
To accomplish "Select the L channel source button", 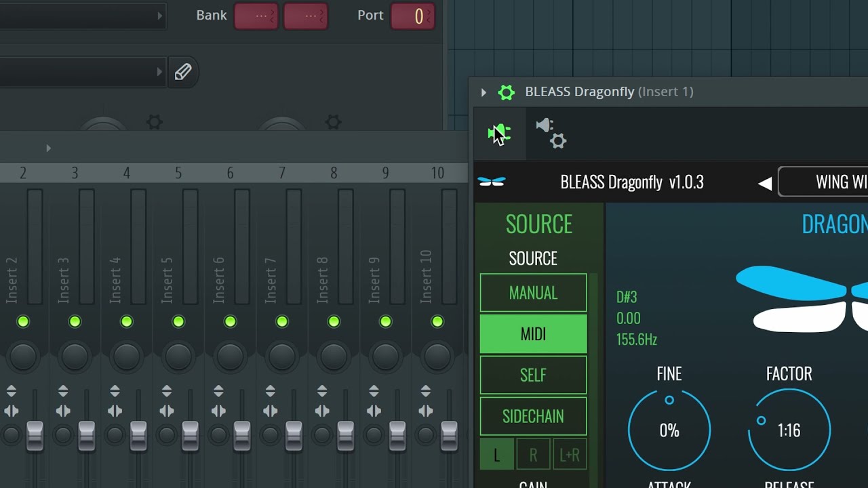I will coord(496,455).
